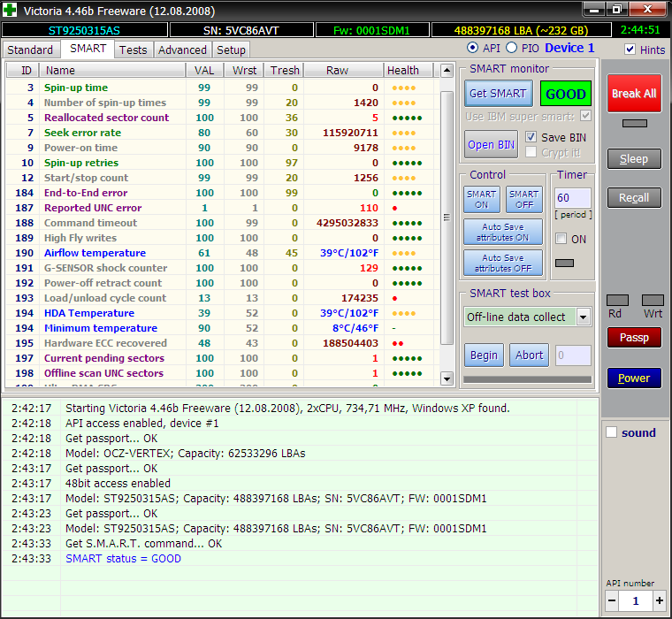Viewport: 672px width, 619px height.
Task: Click the serial number SN: 5VC86AVT field
Action: [241, 30]
